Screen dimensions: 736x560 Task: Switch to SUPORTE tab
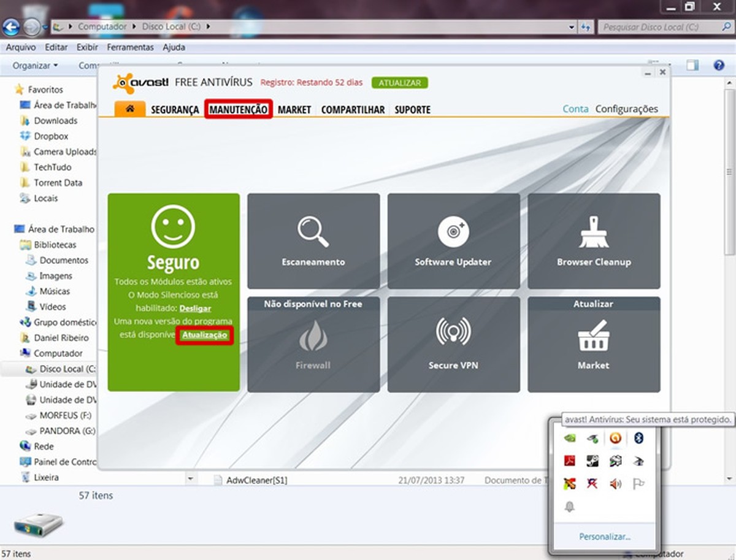(413, 109)
